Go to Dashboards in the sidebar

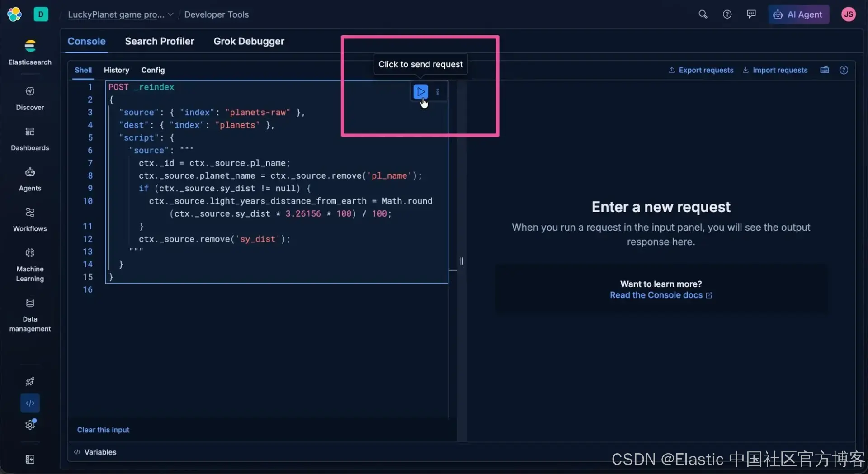coord(30,139)
